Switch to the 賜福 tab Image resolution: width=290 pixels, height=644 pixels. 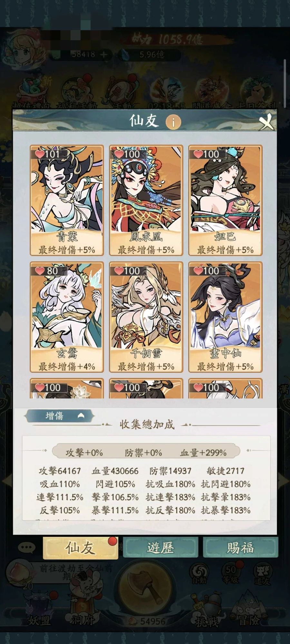click(x=240, y=548)
